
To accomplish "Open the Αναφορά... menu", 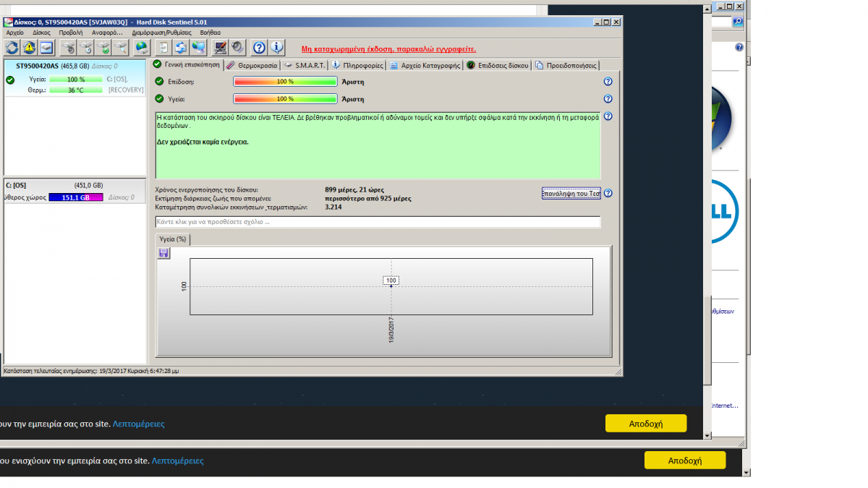I will (107, 33).
